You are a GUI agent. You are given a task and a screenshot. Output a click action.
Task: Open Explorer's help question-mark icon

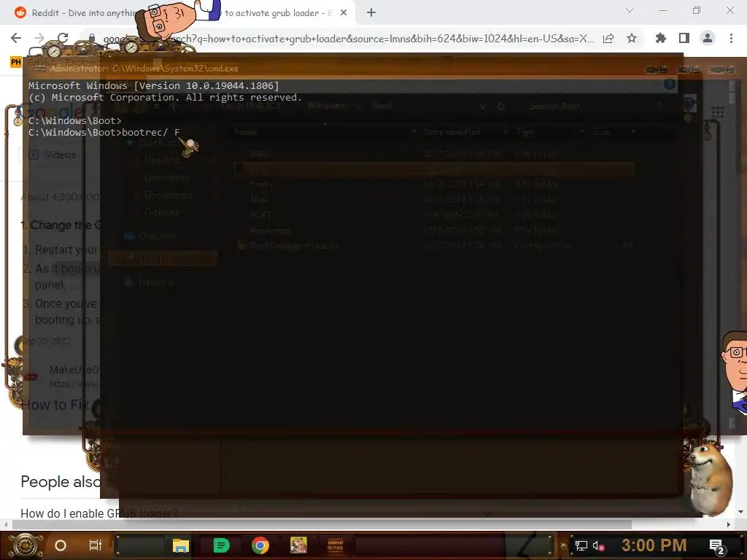[x=670, y=85]
